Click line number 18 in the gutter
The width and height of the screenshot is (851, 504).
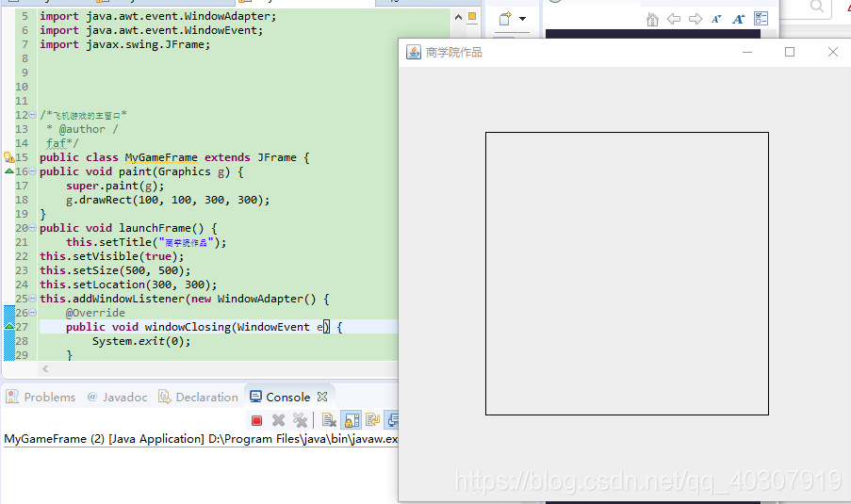22,200
